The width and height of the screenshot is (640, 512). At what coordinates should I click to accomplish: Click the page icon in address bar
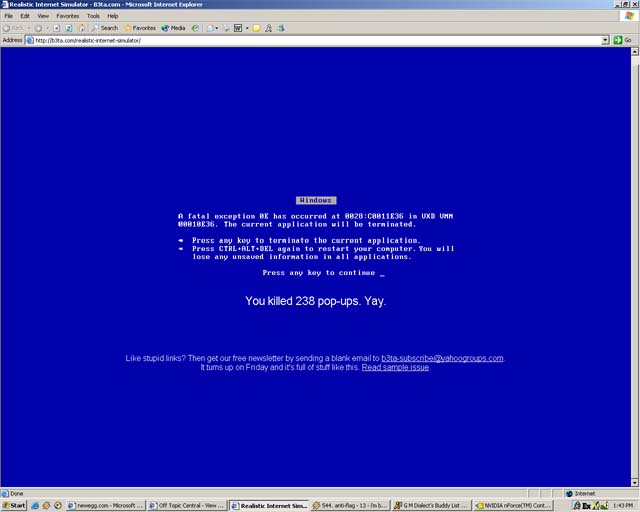(x=30, y=40)
